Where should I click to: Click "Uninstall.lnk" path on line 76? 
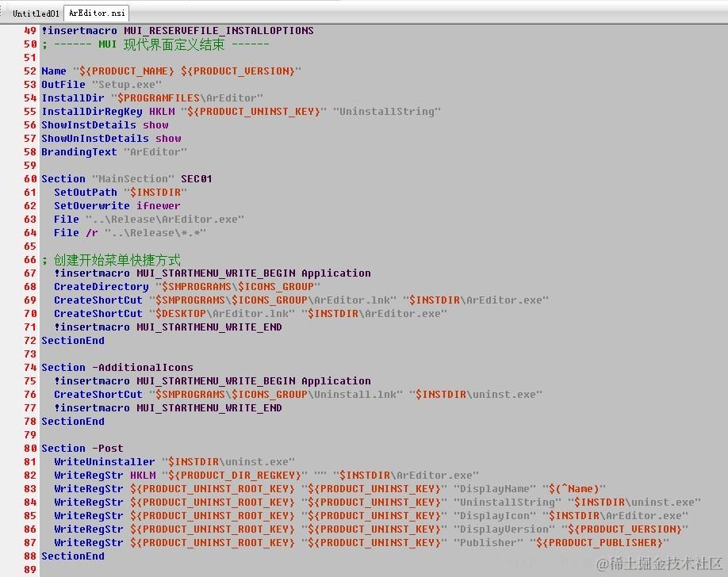(x=355, y=394)
